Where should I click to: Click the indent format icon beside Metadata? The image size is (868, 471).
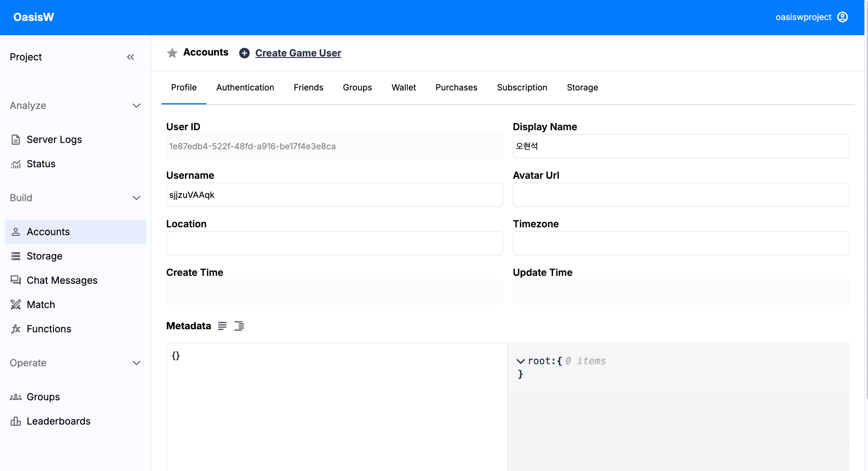tap(239, 326)
